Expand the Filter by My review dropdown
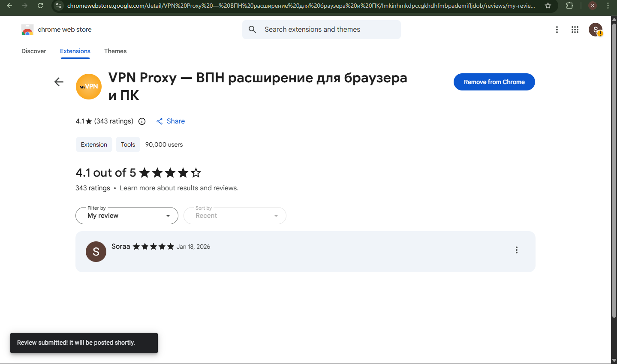 click(x=127, y=216)
